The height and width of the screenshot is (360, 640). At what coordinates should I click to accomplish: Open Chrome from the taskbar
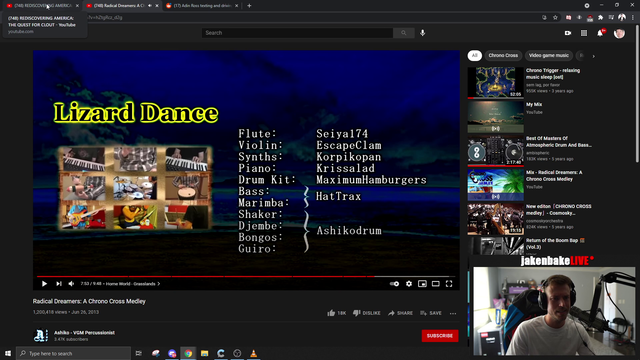pyautogui.click(x=188, y=353)
